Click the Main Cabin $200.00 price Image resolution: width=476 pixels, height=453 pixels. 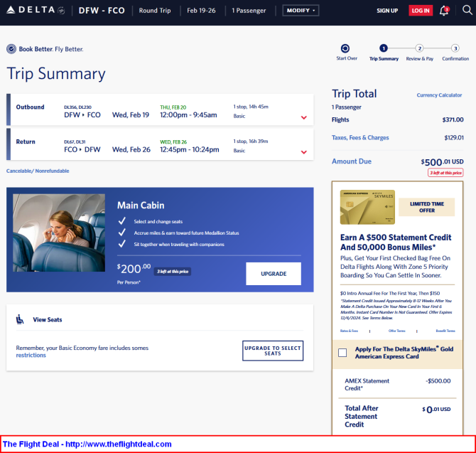point(134,269)
